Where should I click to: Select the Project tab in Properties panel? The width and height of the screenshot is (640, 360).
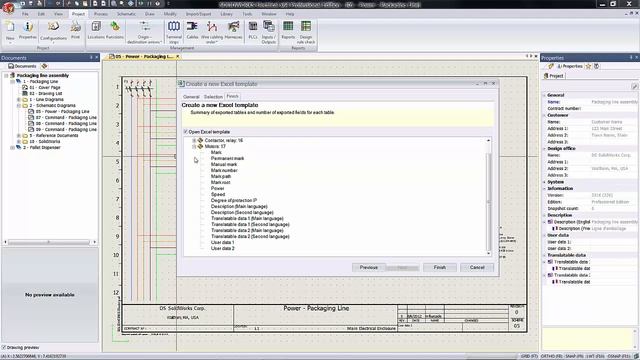[553, 76]
